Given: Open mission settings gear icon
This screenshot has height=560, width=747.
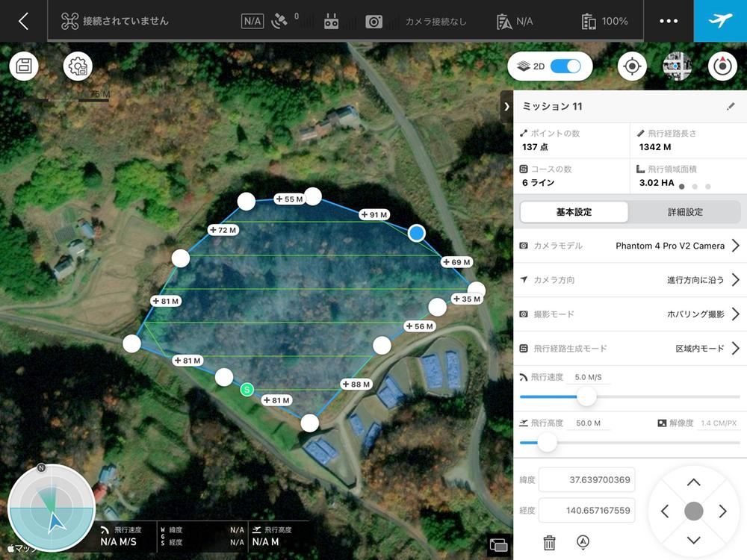Looking at the screenshot, I should 78,66.
